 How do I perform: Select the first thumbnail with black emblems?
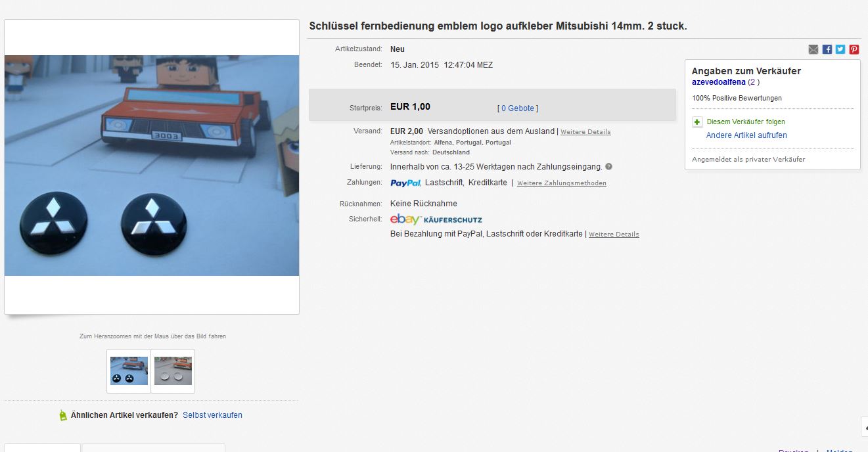point(129,371)
